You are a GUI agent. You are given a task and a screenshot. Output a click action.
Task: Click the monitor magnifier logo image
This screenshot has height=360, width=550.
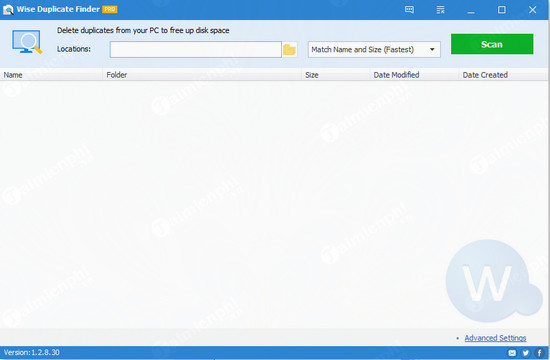pos(27,42)
